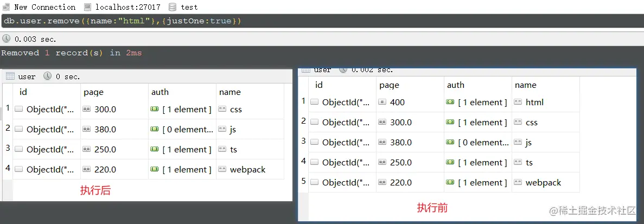Image resolution: width=644 pixels, height=224 pixels.
Task: Click the New Connection icon
Action: pos(6,7)
